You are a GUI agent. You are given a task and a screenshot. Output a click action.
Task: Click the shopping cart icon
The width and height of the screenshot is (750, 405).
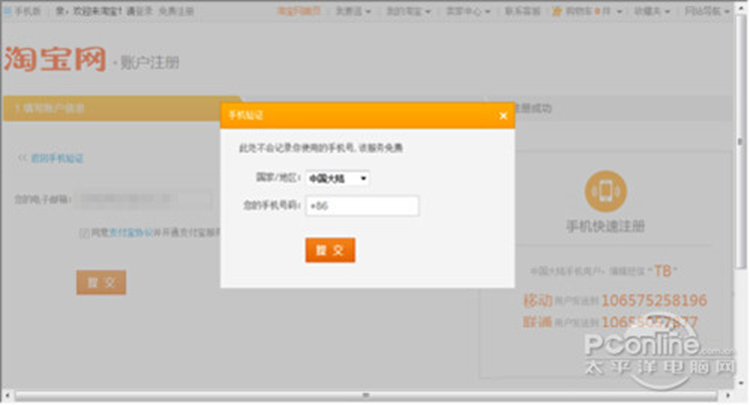point(557,11)
